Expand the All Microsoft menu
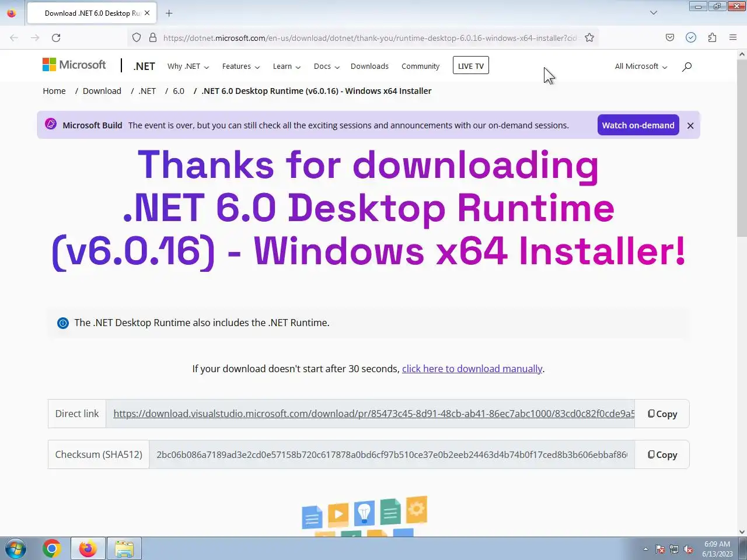Viewport: 747px width, 560px height. 641,66
